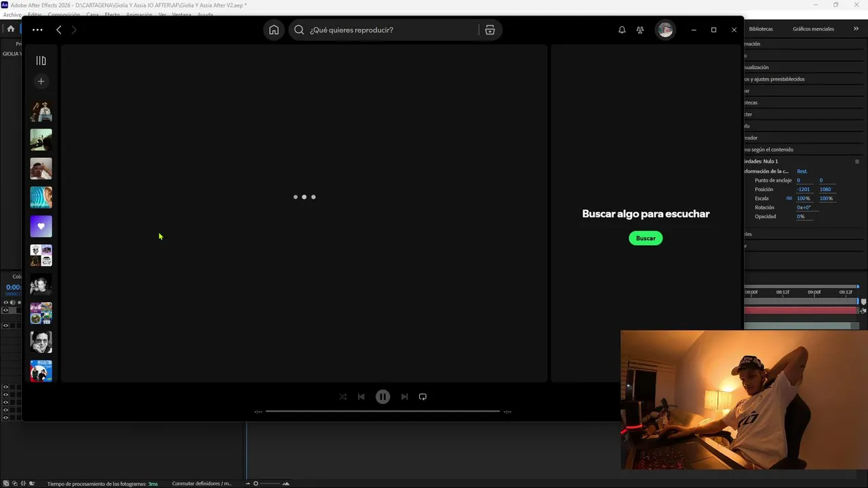Open the teal wave pattern playlist cover
The width and height of the screenshot is (868, 488).
pos(41,197)
